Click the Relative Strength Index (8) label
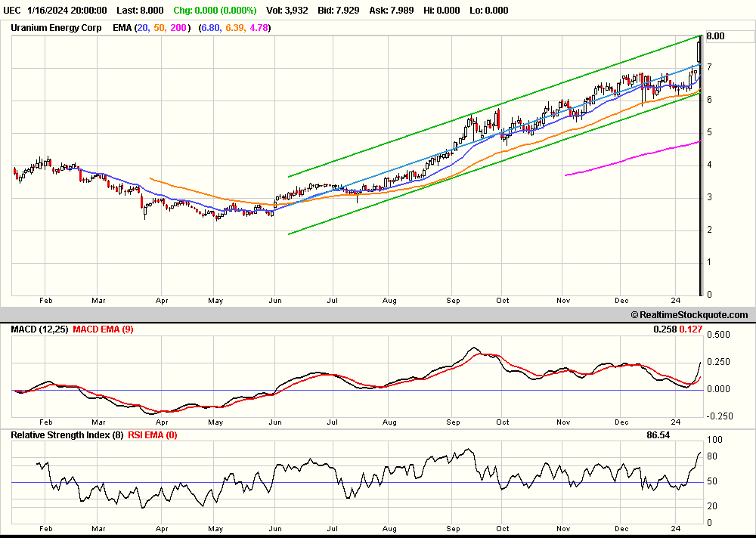This screenshot has height=538, width=756. click(67, 435)
